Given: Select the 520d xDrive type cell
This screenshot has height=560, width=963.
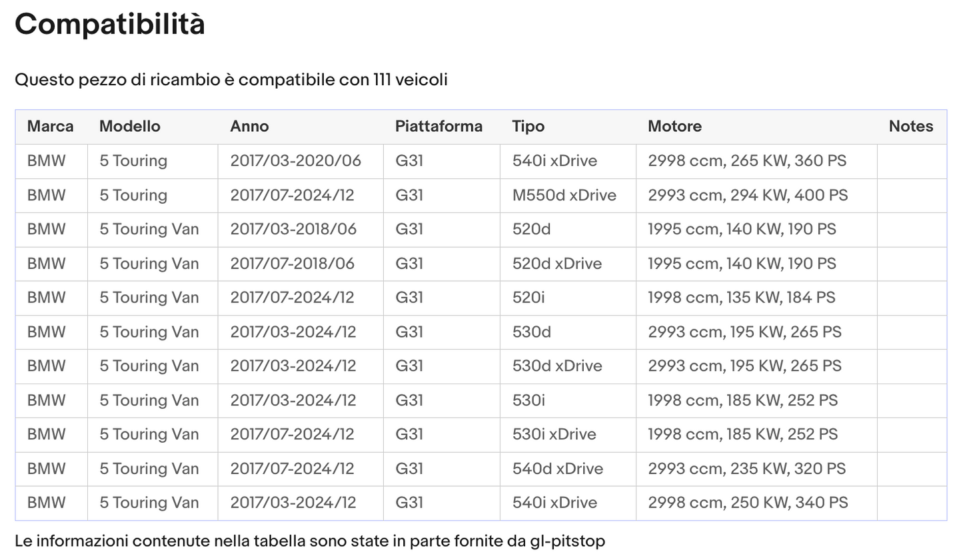Looking at the screenshot, I should [556, 264].
